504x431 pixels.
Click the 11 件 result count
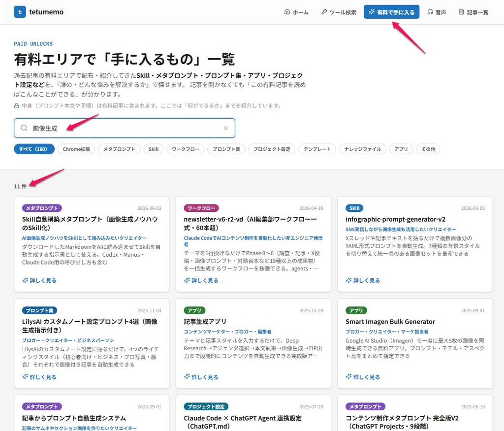tap(20, 186)
